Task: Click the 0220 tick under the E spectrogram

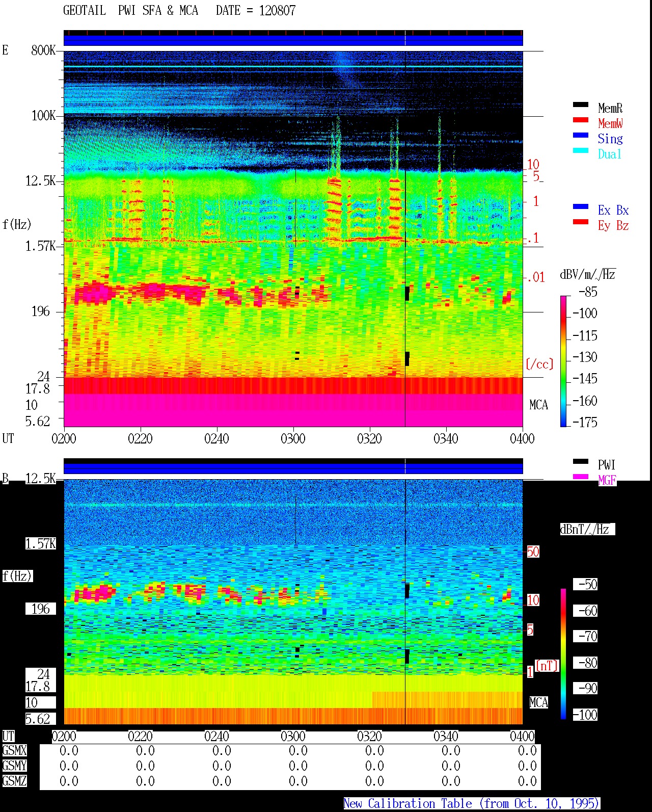Action: point(140,438)
